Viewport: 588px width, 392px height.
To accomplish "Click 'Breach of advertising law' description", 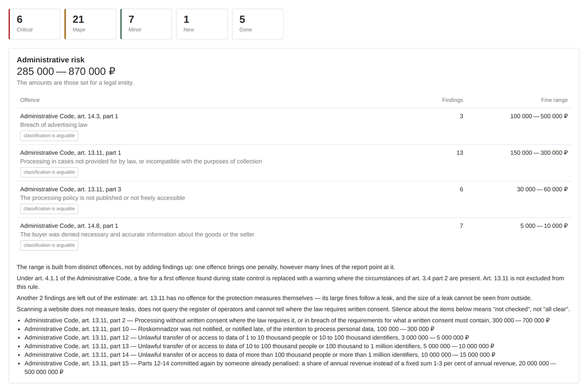I will tap(54, 125).
